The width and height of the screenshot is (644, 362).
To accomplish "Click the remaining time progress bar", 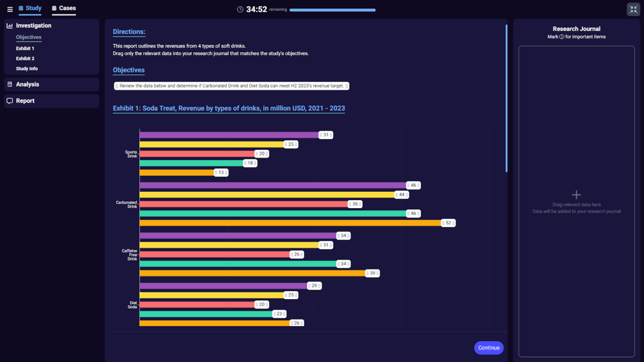I will pyautogui.click(x=332, y=10).
